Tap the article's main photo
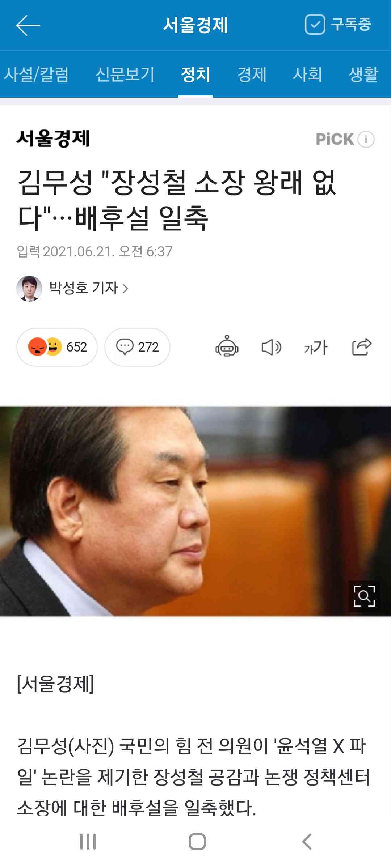 pos(195,511)
